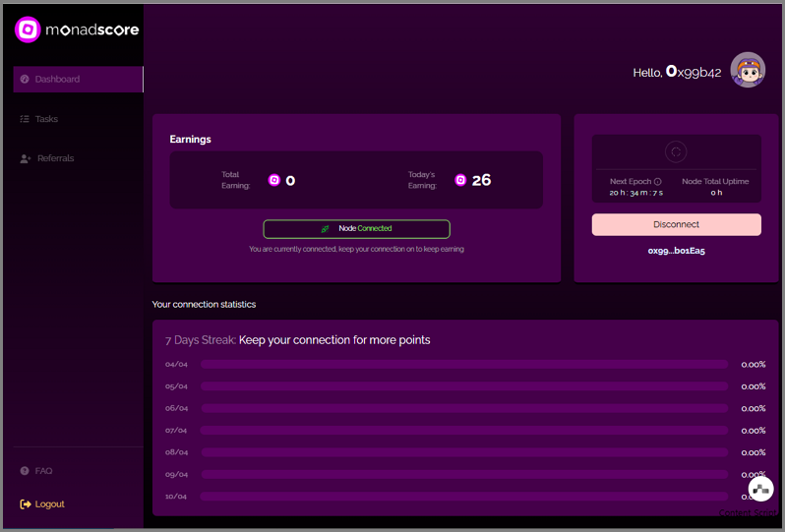The width and height of the screenshot is (785, 532).
Task: Click the Logout arrow icon
Action: coord(25,504)
